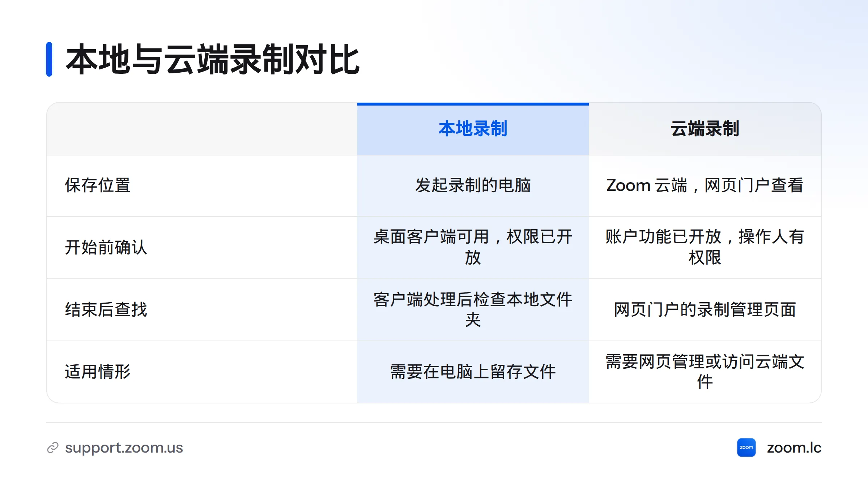The height and width of the screenshot is (488, 868).
Task: Click the 开始前确认 row label
Action: pos(106,248)
